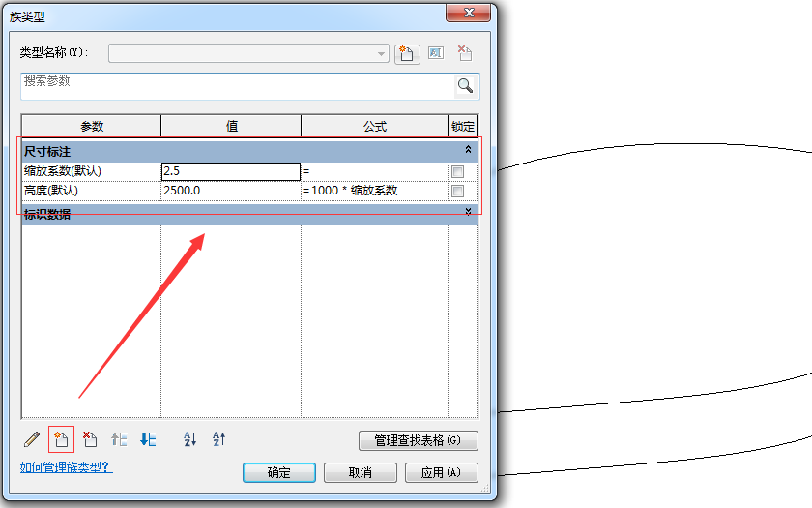Move parameter up with the arrow icon
Screen dimensions: 812x508
click(x=119, y=439)
